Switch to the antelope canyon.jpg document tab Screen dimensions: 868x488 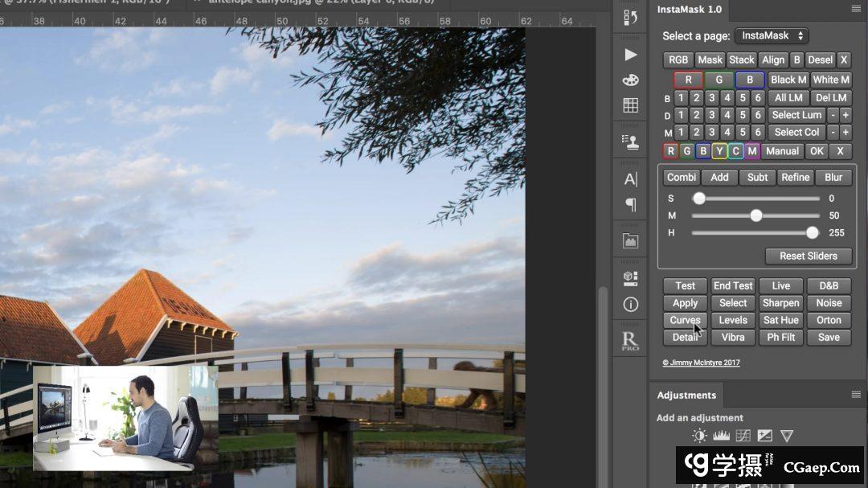coord(321,2)
